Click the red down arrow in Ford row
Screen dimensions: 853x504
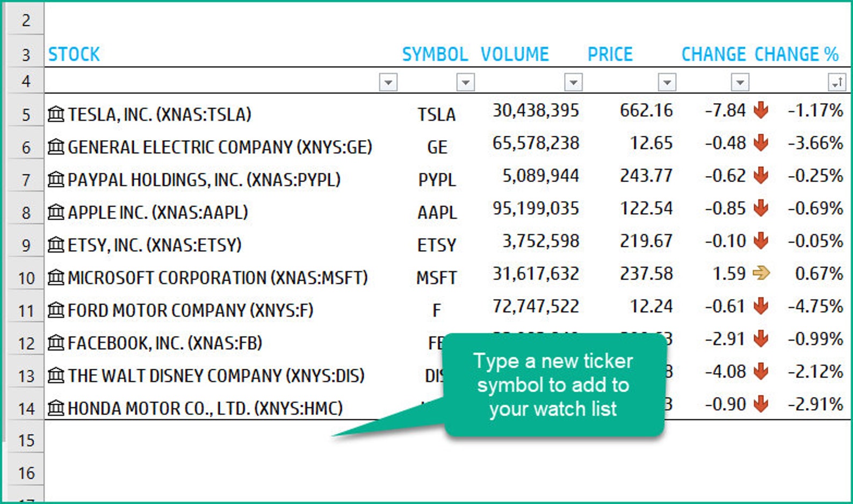point(761,306)
